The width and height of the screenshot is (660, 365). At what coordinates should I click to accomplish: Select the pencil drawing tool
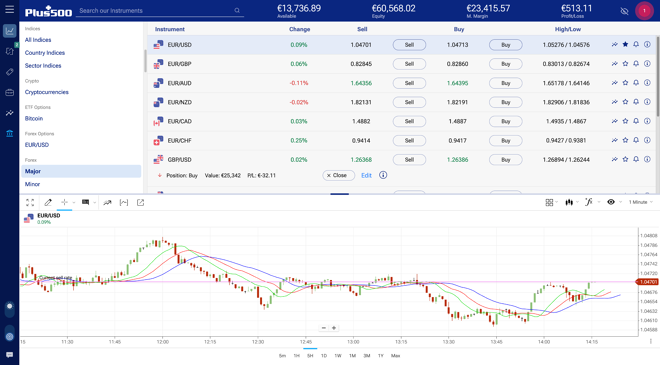coord(48,202)
